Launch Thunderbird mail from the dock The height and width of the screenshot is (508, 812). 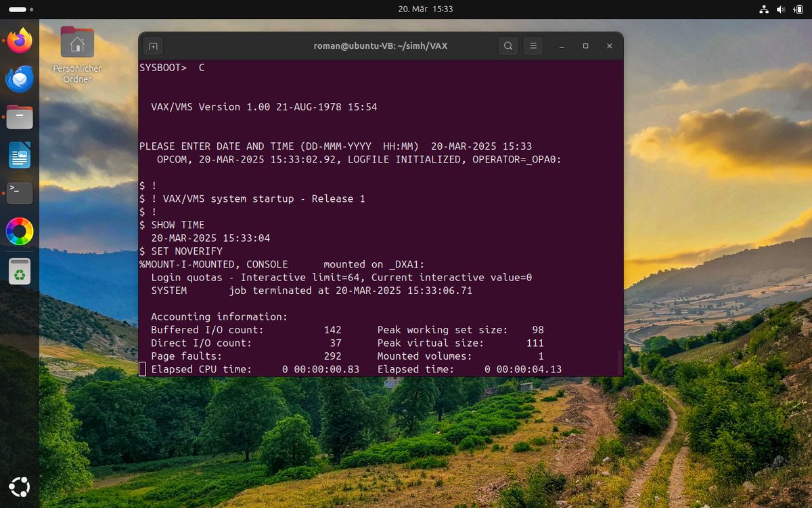[20, 79]
